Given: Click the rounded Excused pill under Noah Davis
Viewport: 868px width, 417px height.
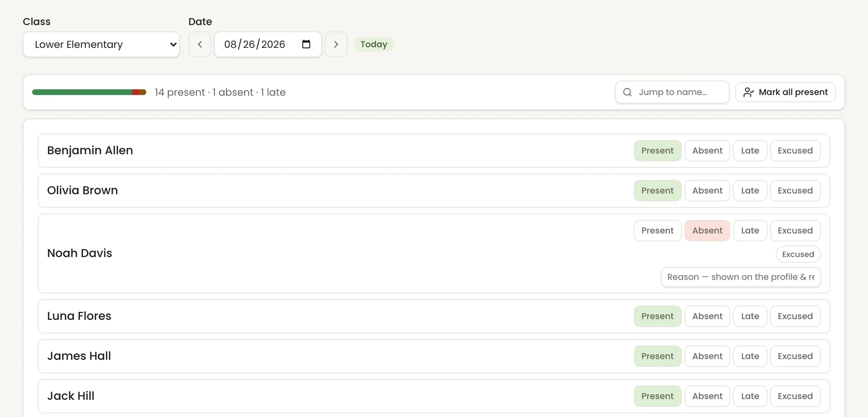Looking at the screenshot, I should click(798, 254).
